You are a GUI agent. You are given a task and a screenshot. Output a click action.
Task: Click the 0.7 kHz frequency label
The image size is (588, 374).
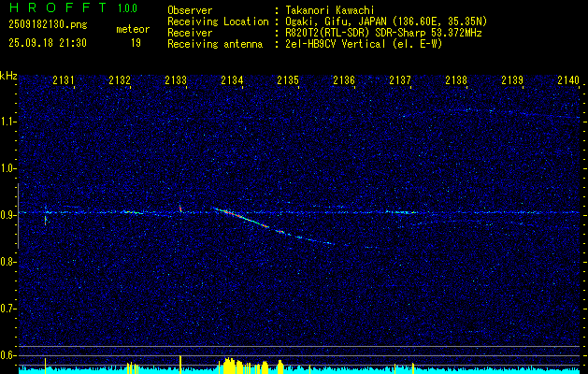coord(8,309)
